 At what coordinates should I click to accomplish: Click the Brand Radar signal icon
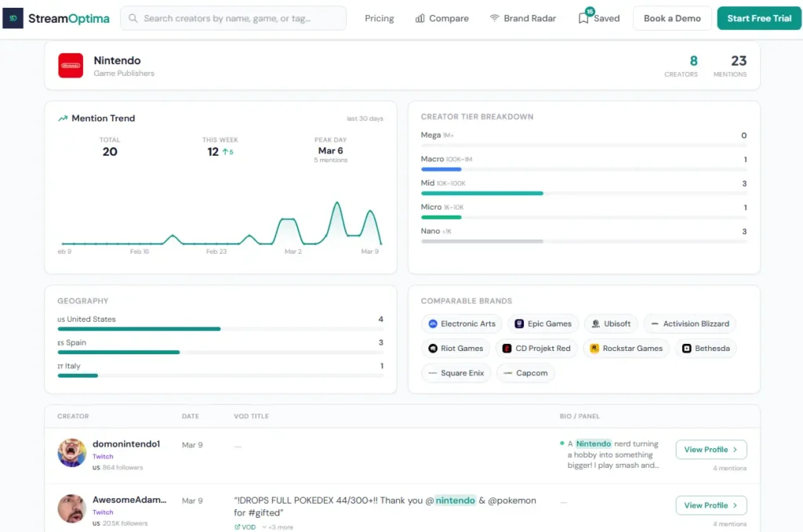point(495,17)
